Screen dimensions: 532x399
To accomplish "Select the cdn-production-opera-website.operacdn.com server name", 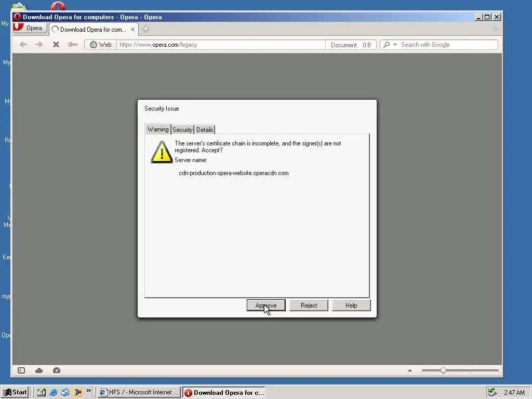I will [234, 173].
